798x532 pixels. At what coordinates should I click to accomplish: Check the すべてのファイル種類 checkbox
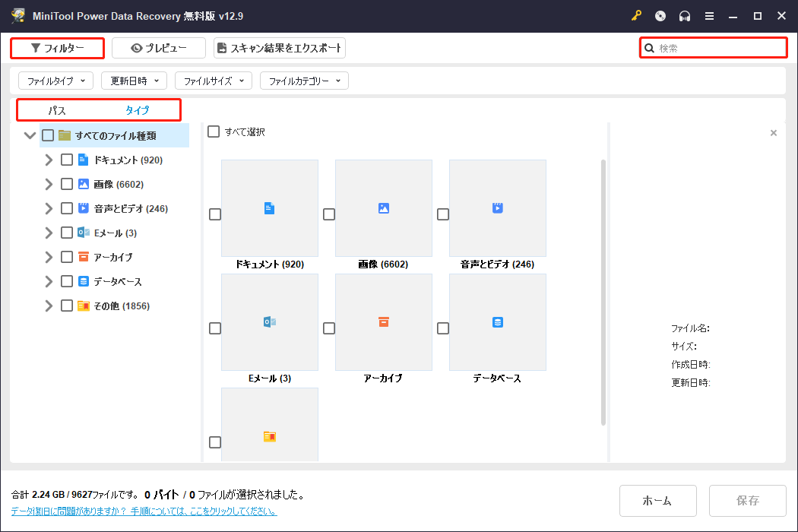(x=48, y=135)
